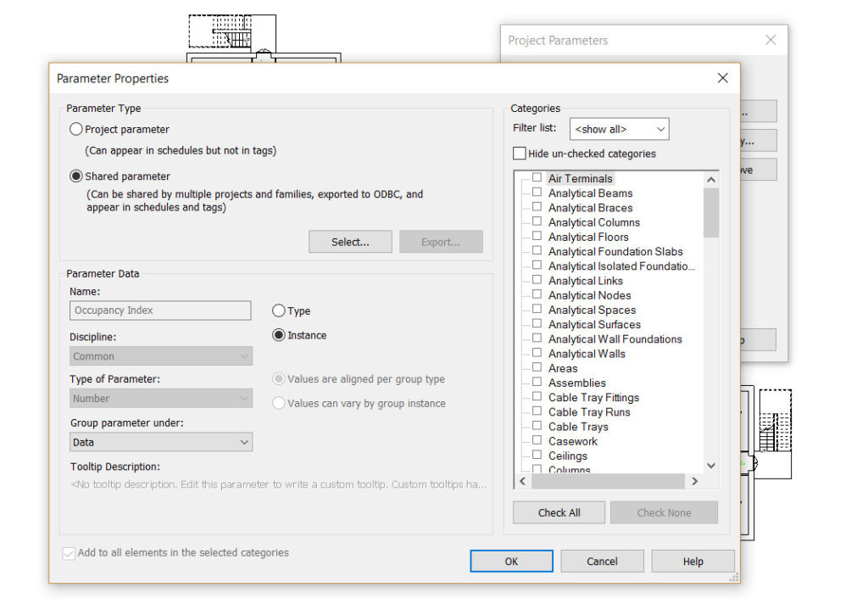The image size is (868, 604).
Task: Check the Air Terminals category box
Action: [537, 177]
